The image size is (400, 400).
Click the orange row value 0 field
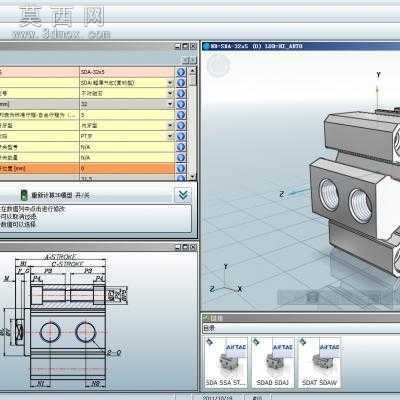[127, 168]
